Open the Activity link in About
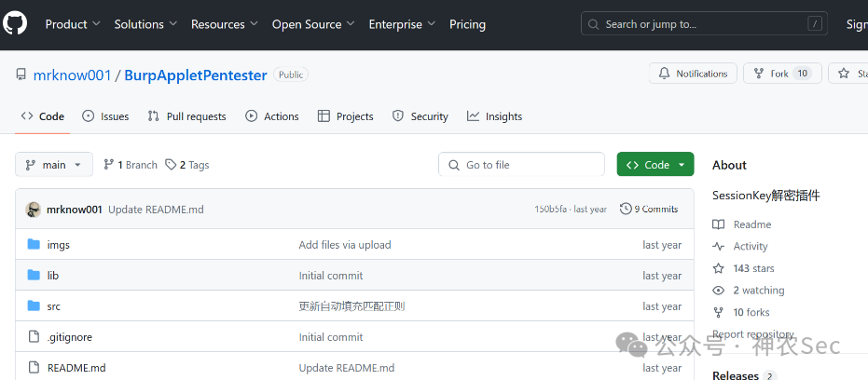Viewport: 868px width, 380px height. (751, 246)
